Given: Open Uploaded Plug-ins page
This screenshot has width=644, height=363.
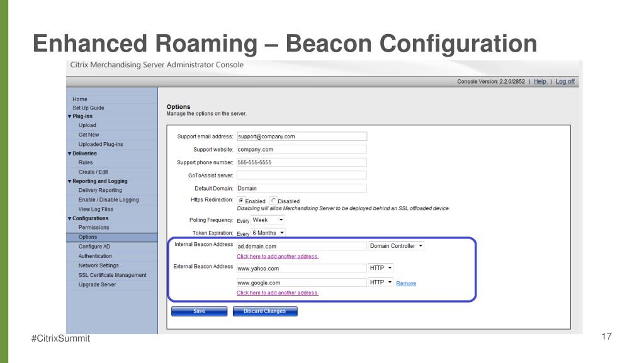Looking at the screenshot, I should coord(101,144).
